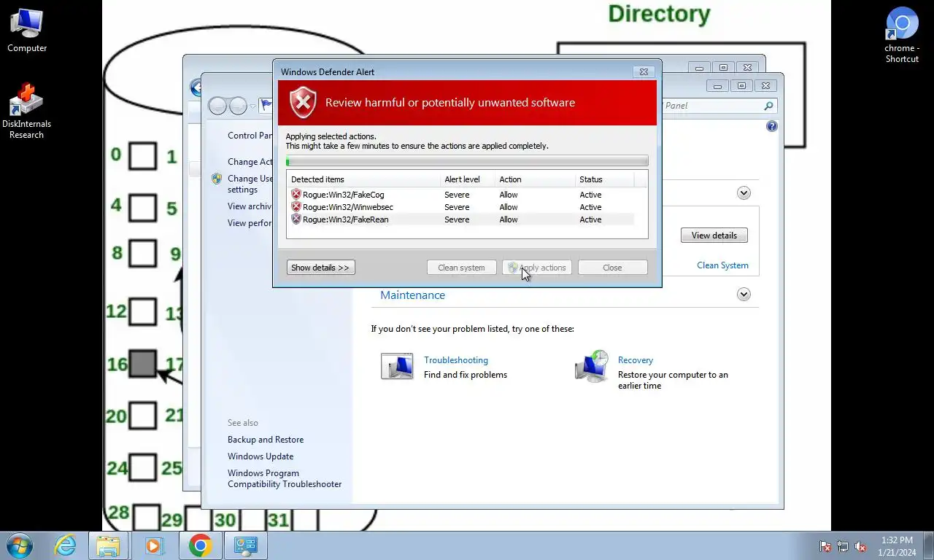Screen dimensions: 934x560
Task: Open Windows Media Player taskbar icon
Action: pyautogui.click(x=154, y=545)
